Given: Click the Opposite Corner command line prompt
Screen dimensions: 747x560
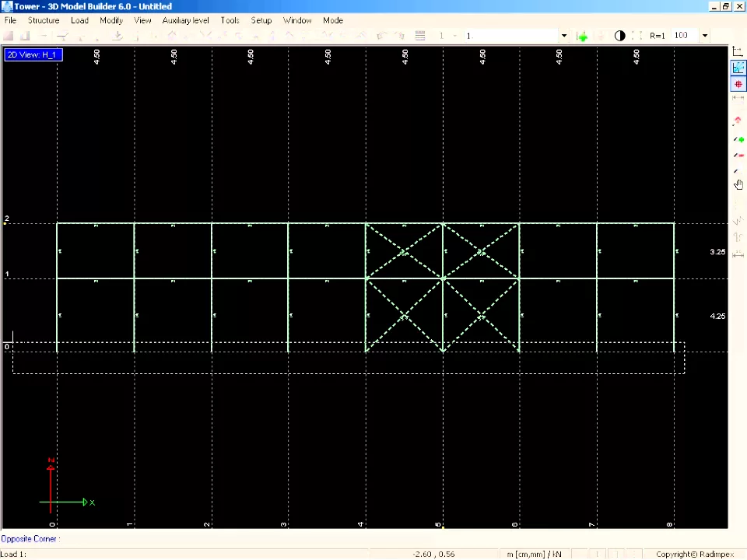Looking at the screenshot, I should (30, 539).
